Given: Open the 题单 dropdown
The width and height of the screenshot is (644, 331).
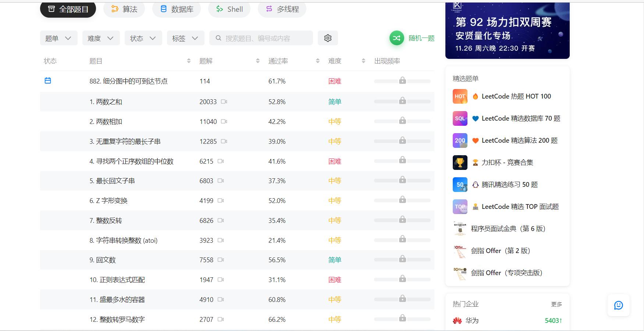Looking at the screenshot, I should 58,38.
